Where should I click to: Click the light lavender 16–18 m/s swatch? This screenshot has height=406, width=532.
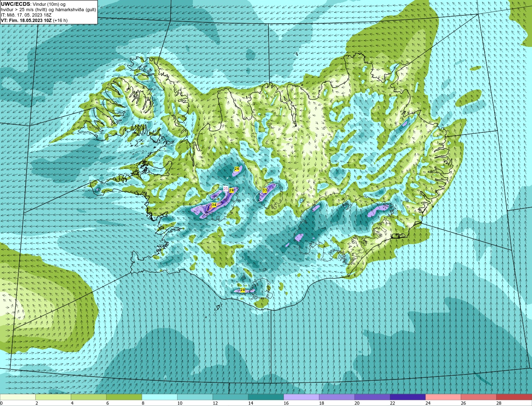click(x=301, y=397)
